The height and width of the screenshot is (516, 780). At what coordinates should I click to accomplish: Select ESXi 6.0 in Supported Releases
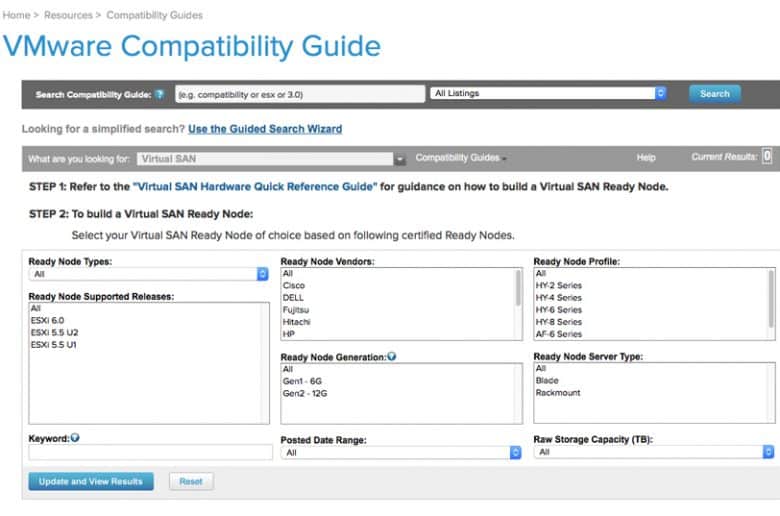[47, 320]
